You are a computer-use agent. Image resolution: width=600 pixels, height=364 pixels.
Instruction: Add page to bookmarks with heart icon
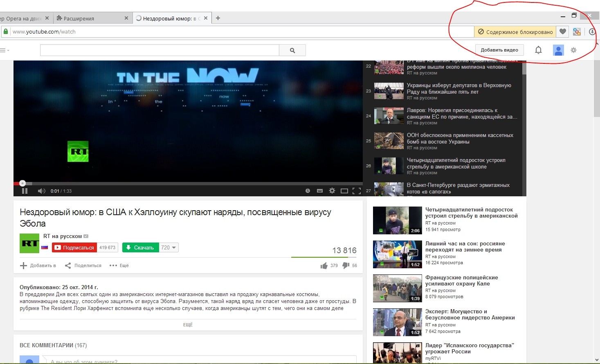(x=563, y=32)
